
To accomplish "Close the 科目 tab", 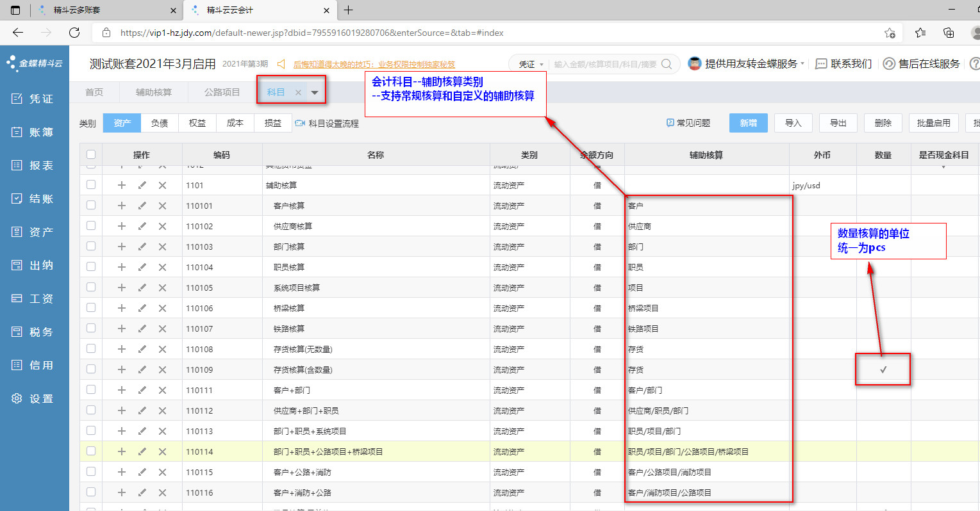I will click(x=298, y=93).
